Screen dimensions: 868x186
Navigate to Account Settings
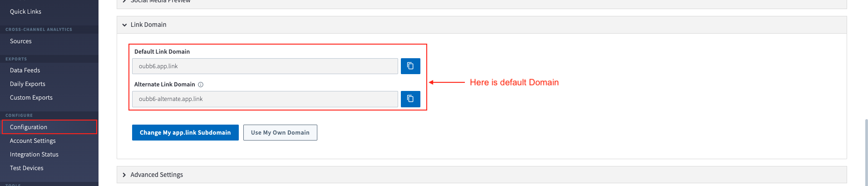pyautogui.click(x=33, y=141)
